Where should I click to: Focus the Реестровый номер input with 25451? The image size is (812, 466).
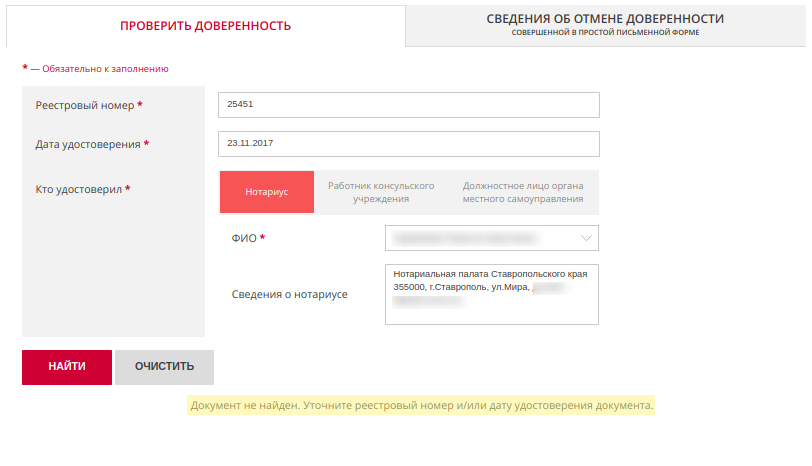tap(409, 105)
